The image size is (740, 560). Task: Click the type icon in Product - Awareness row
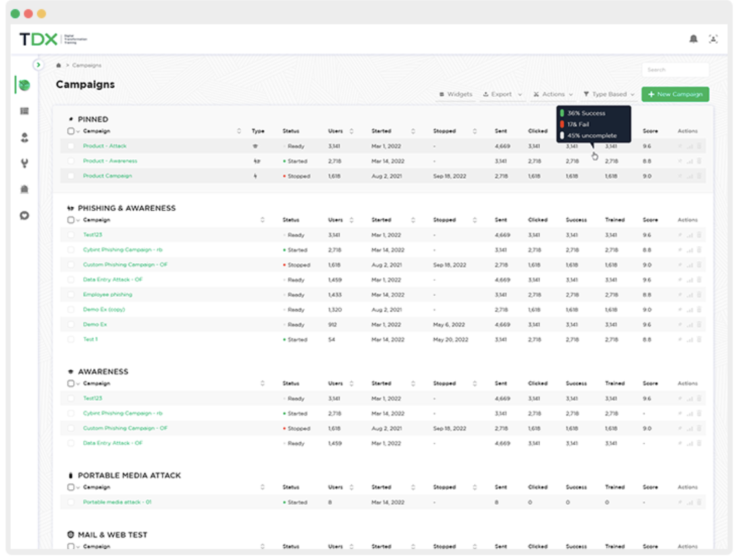pyautogui.click(x=257, y=161)
